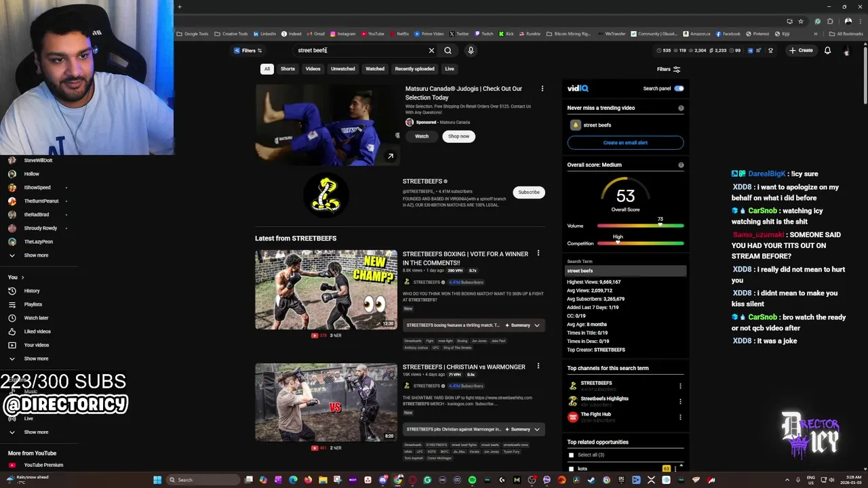Image resolution: width=868 pixels, height=488 pixels.
Task: Open vidIQ Filters left of search box
Action: click(248, 50)
